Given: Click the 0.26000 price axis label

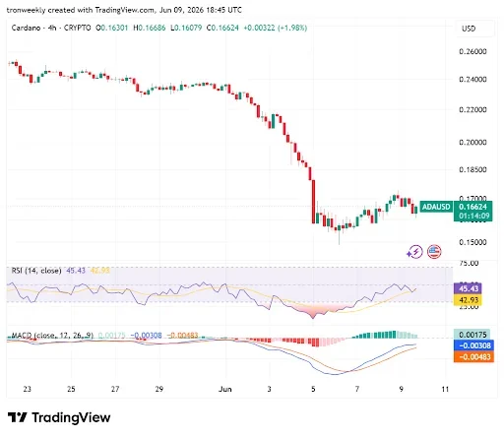Looking at the screenshot, I should pyautogui.click(x=472, y=51).
